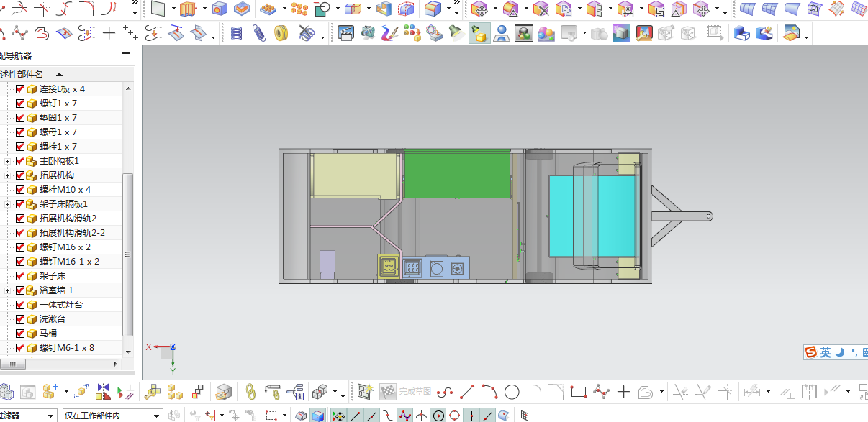Select the Pattern Feature icon

click(268, 9)
